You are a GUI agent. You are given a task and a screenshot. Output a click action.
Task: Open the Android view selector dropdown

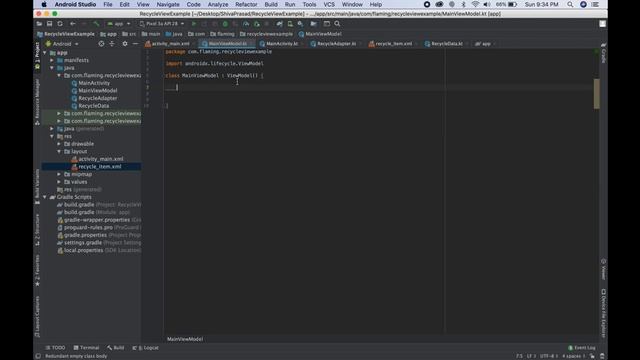pos(62,44)
